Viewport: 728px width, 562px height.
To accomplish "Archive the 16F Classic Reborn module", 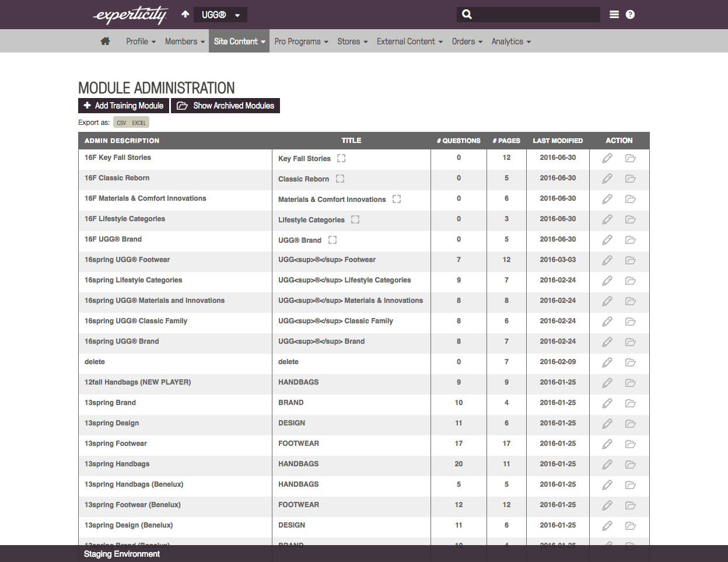I will coord(631,179).
